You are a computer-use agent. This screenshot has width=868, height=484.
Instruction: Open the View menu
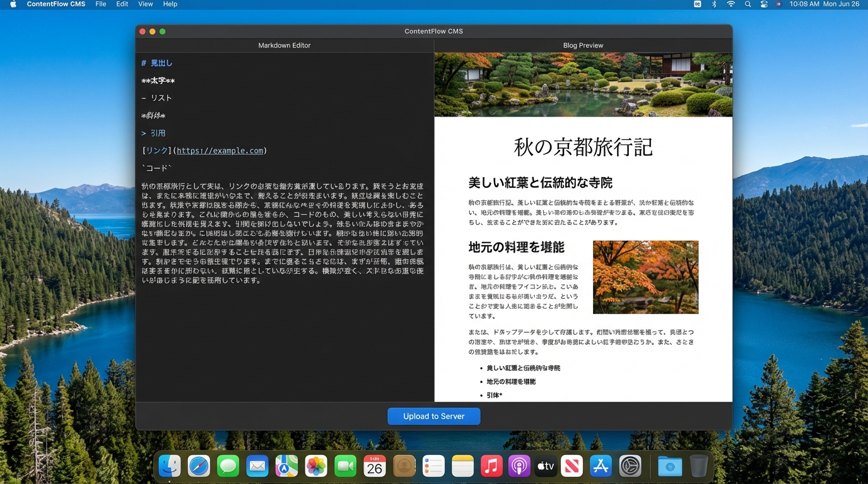[x=145, y=4]
